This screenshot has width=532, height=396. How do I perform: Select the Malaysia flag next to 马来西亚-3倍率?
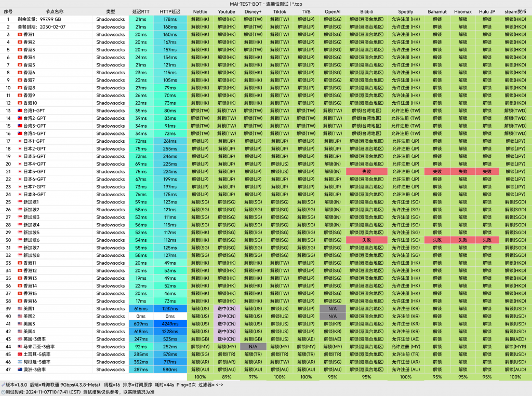coord(20,347)
